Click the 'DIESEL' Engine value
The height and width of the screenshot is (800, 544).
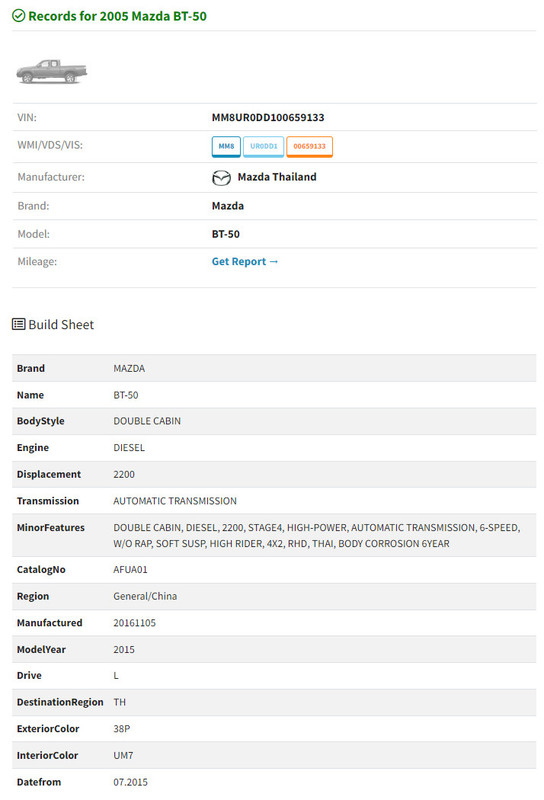129,448
